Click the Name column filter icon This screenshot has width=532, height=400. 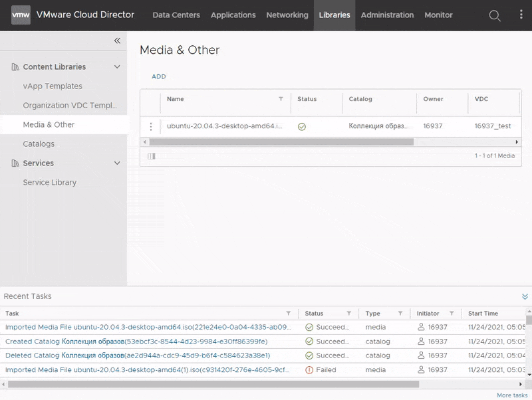[x=281, y=99]
